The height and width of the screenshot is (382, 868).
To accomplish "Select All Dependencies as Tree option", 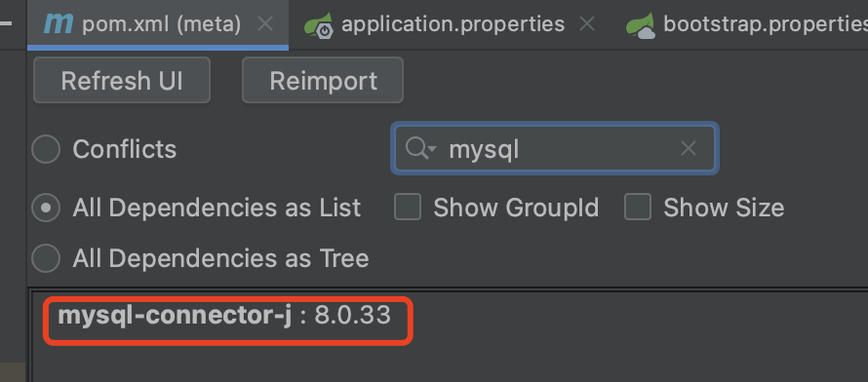I will [46, 258].
